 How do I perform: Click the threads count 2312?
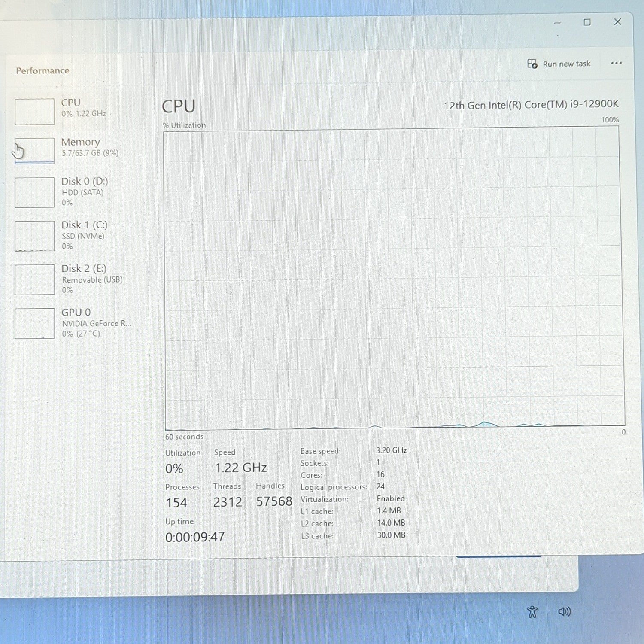pyautogui.click(x=228, y=502)
